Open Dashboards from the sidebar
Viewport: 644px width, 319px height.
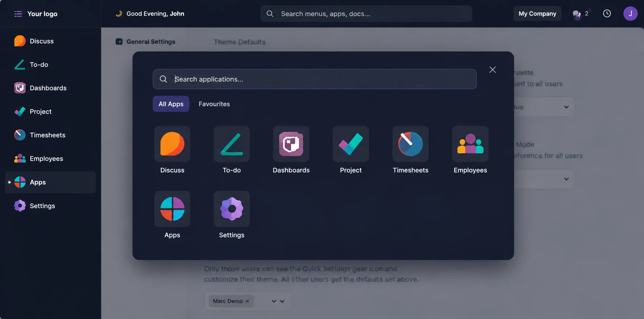coord(50,88)
